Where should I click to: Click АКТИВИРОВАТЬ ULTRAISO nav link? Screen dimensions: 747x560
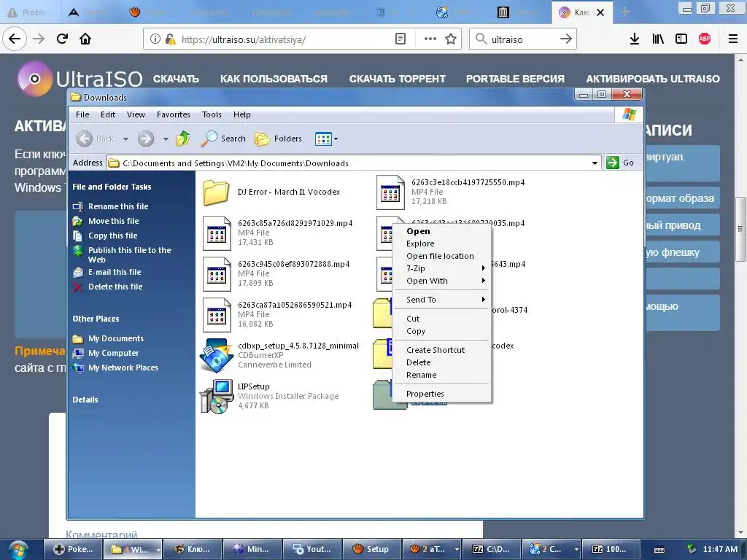[653, 79]
